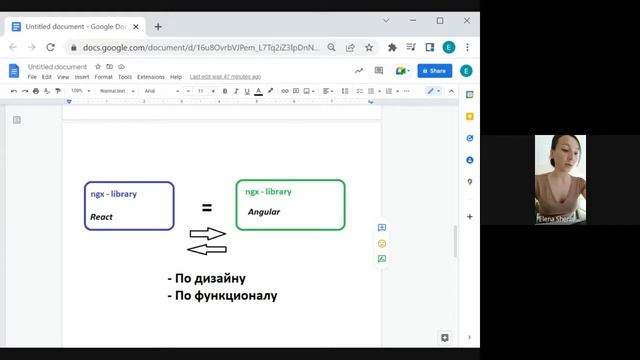This screenshot has height=360, width=640.
Task: Open the text alignment dropdown
Action: 328,91
